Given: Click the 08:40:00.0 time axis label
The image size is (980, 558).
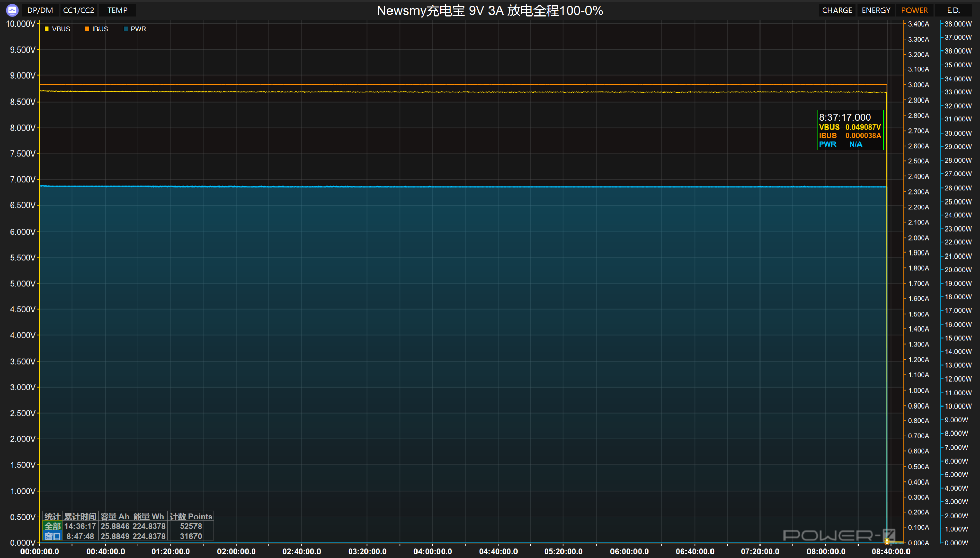Looking at the screenshot, I should (891, 552).
